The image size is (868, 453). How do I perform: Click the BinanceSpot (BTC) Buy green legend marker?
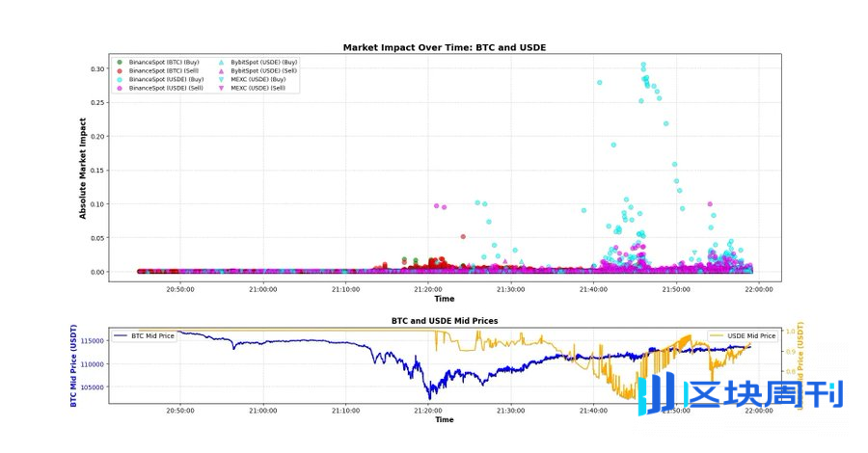click(x=119, y=62)
